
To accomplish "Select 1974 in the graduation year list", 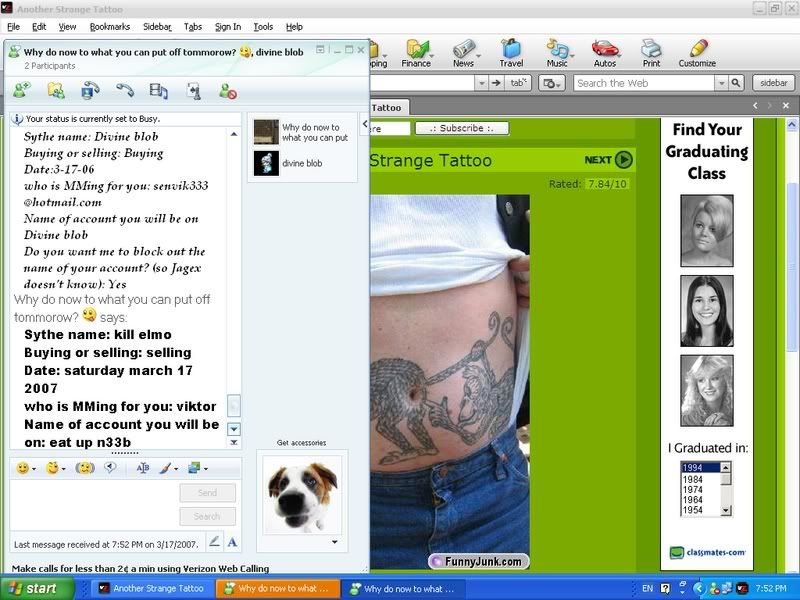I will [x=692, y=489].
